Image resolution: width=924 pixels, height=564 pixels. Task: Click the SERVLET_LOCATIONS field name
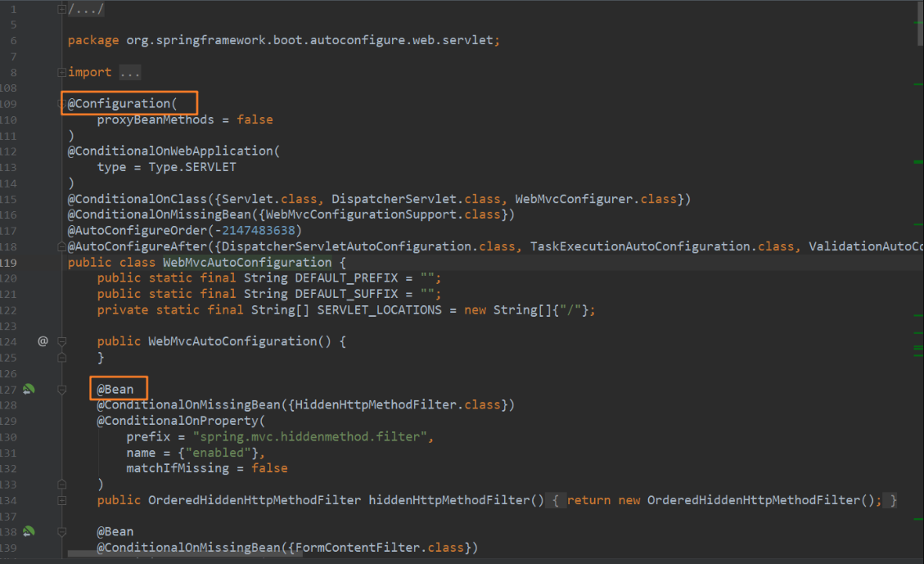[380, 310]
